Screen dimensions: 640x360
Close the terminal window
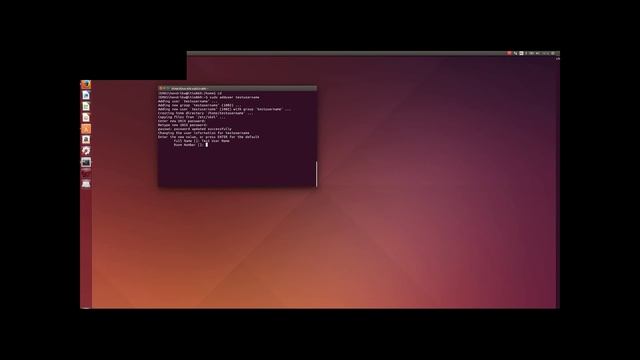click(161, 88)
